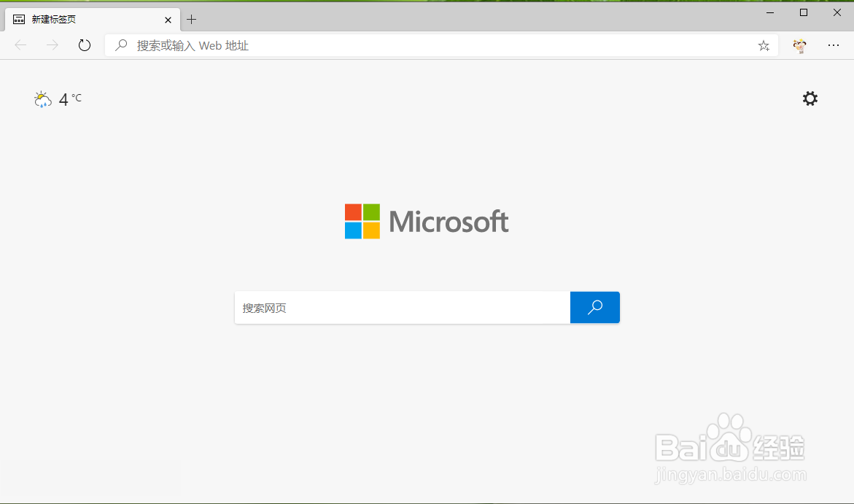This screenshot has width=854, height=504.
Task: Select the 新建标签页 tab
Action: (93, 20)
